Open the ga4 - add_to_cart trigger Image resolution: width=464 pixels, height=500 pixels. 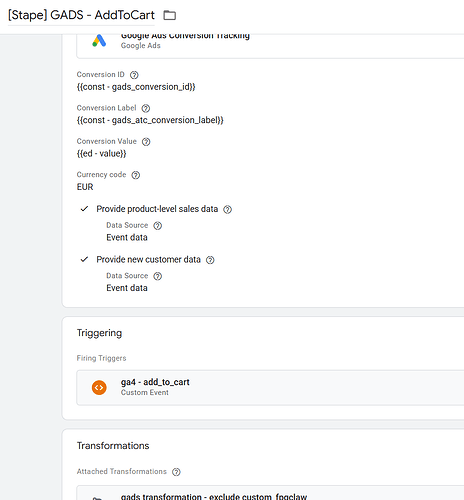(270, 388)
